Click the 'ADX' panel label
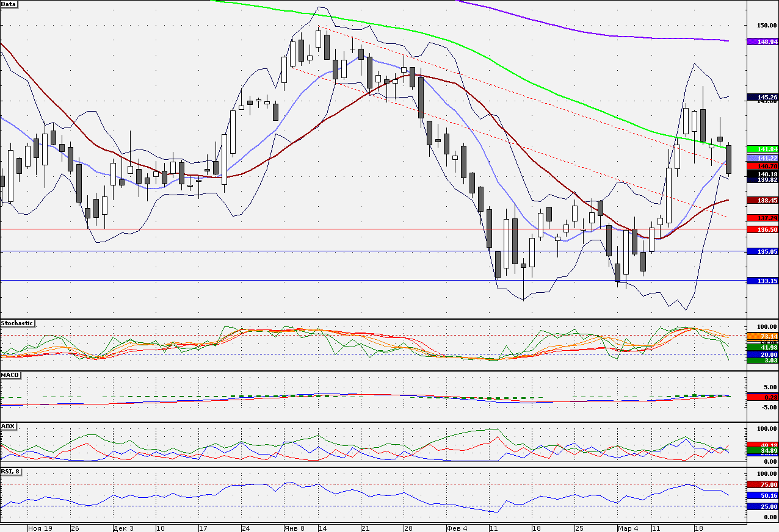Screen dimensions: 779x532 click(8, 426)
